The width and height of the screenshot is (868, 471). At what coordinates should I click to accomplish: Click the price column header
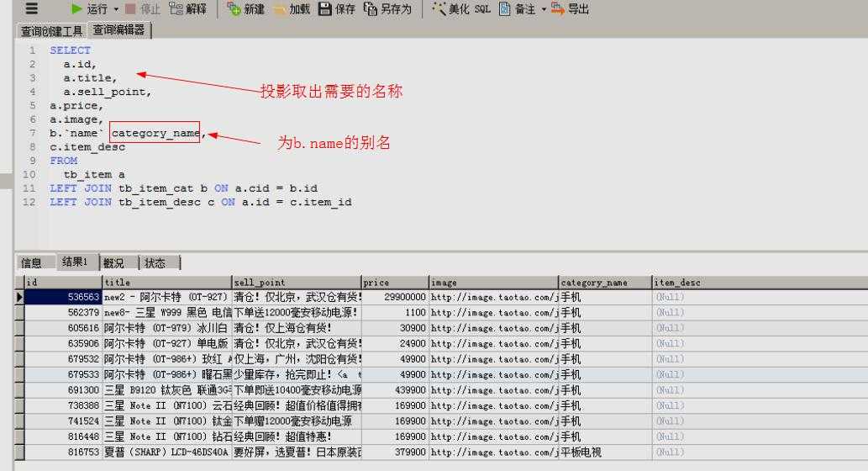coord(395,282)
